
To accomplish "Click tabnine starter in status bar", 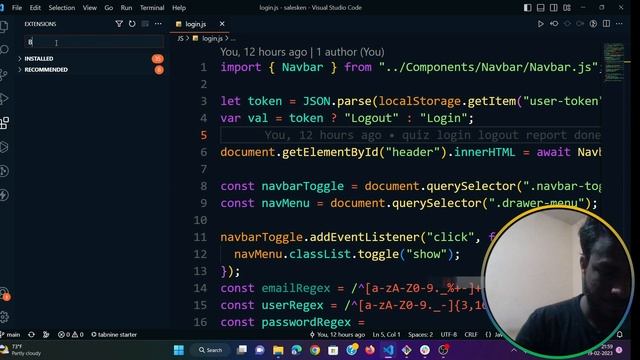I will [114, 334].
